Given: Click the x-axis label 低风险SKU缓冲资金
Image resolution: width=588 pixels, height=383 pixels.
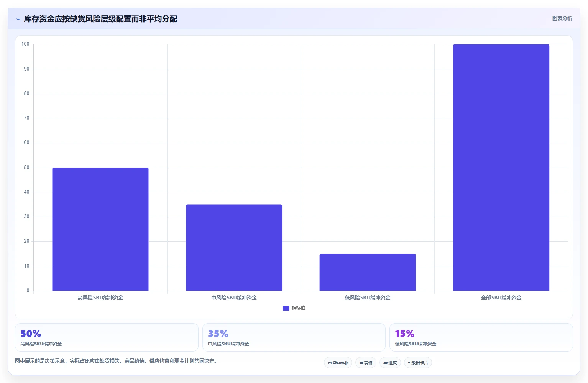Looking at the screenshot, I should [x=368, y=298].
